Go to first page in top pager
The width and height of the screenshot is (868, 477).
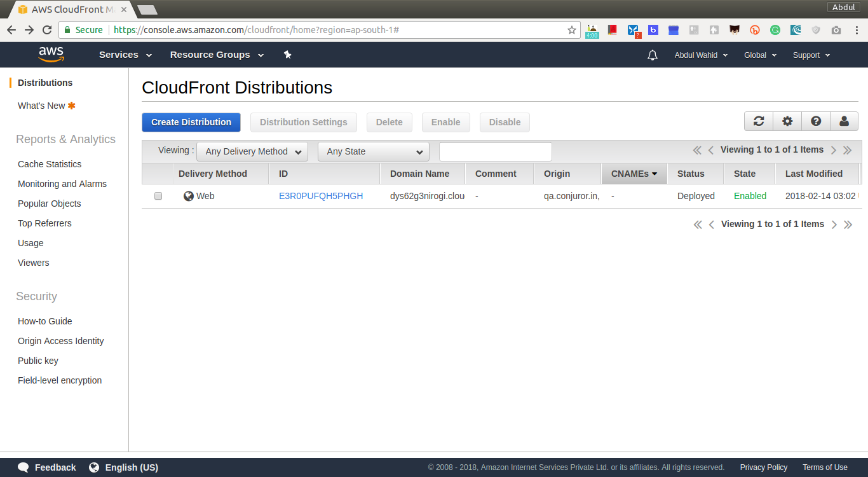tap(697, 150)
